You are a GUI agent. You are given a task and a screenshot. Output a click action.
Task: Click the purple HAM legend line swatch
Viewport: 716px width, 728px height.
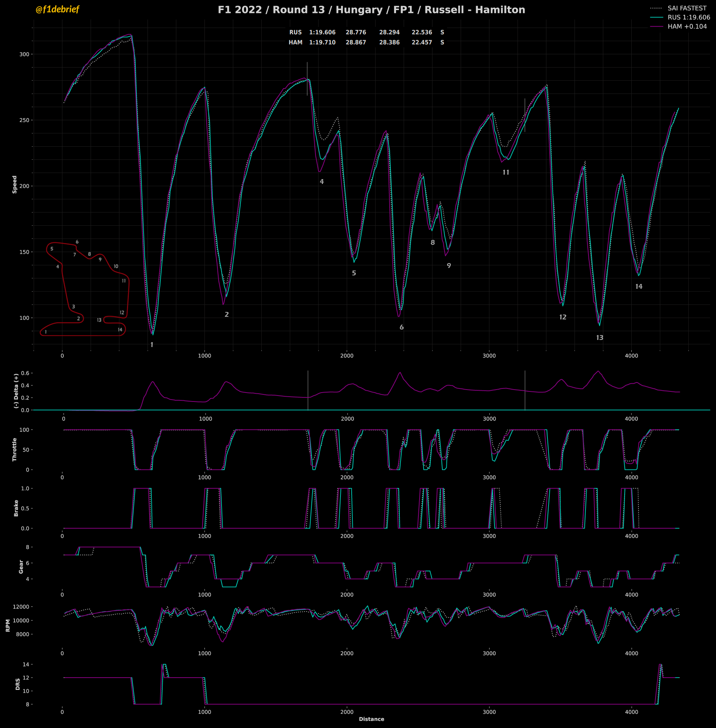(x=656, y=27)
